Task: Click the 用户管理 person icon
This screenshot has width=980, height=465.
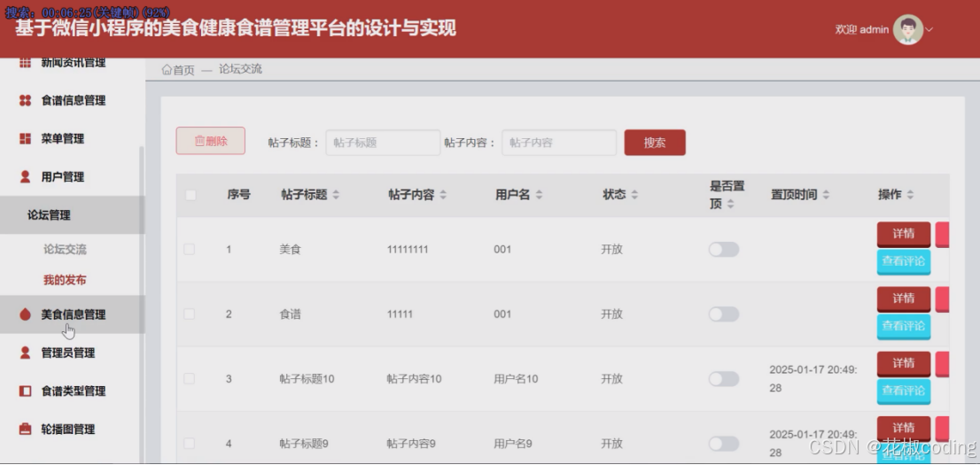Action: (25, 177)
